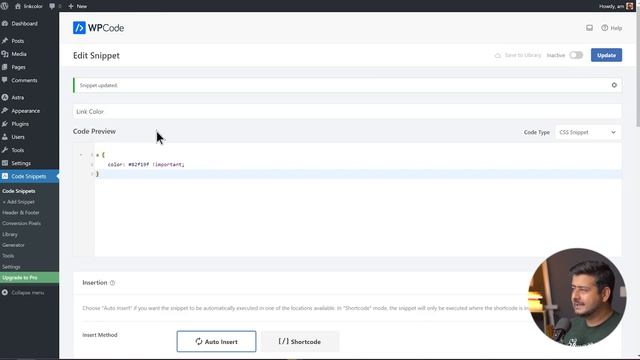Toggle the Inactive snippet switch
The width and height of the screenshot is (640, 360).
[576, 55]
